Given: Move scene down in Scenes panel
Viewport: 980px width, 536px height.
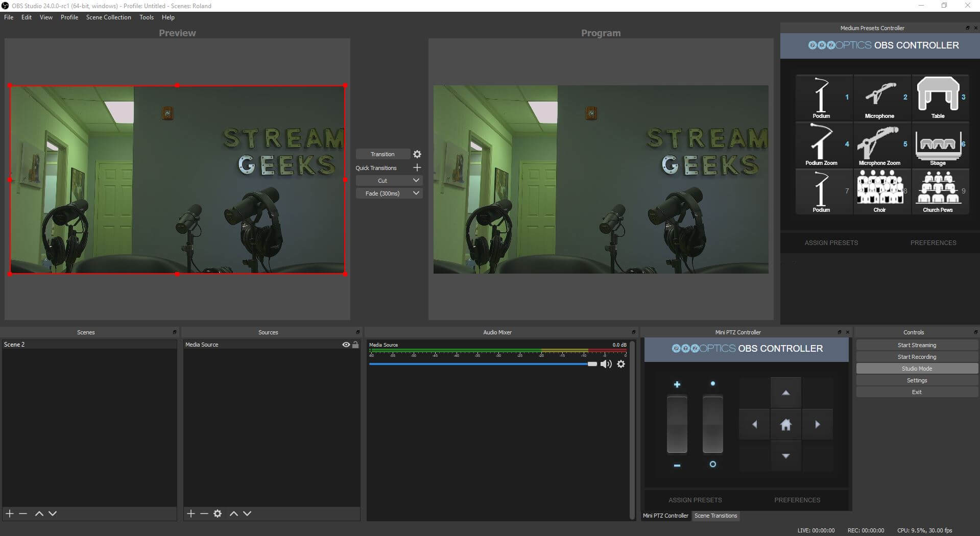Looking at the screenshot, I should coord(53,514).
